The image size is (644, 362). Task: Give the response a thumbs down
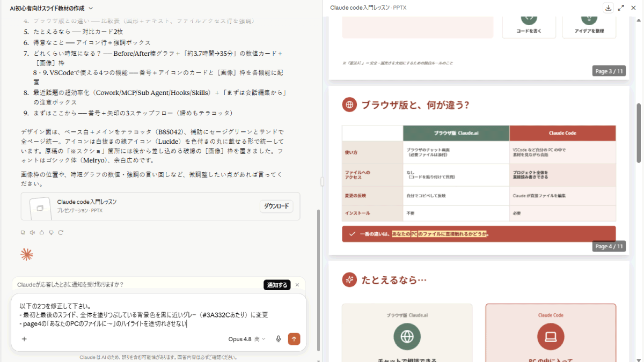(51, 232)
